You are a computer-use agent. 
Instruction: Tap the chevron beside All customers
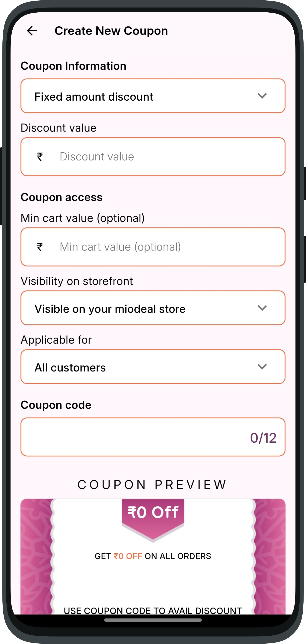pos(262,367)
